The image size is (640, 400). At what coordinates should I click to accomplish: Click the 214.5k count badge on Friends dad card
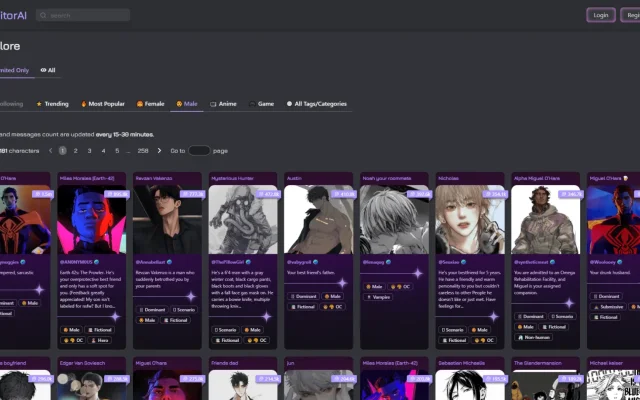[x=268, y=379]
